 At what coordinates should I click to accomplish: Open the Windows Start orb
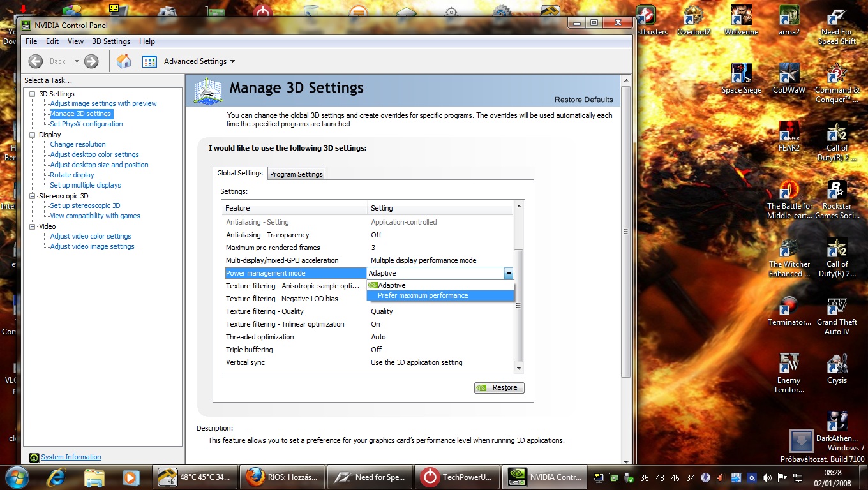click(17, 477)
